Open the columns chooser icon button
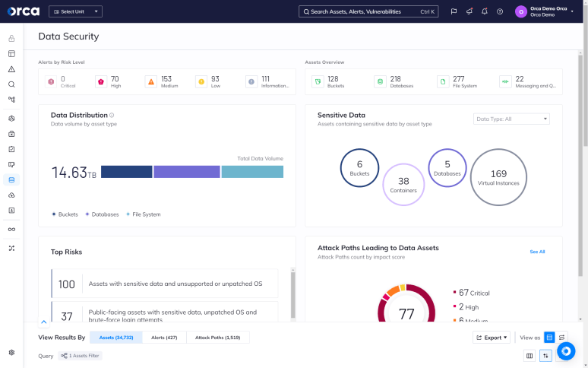This screenshot has height=368, width=588. 530,356
